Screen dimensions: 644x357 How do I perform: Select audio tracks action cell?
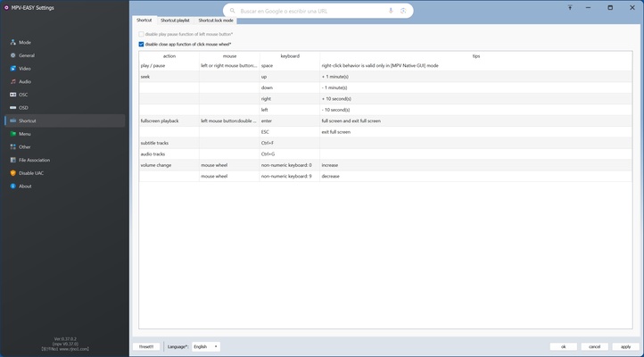point(169,154)
